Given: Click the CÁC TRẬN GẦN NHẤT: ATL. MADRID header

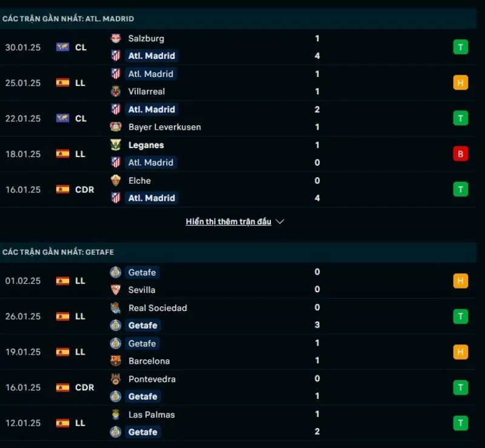Looking at the screenshot, I should 67,19.
